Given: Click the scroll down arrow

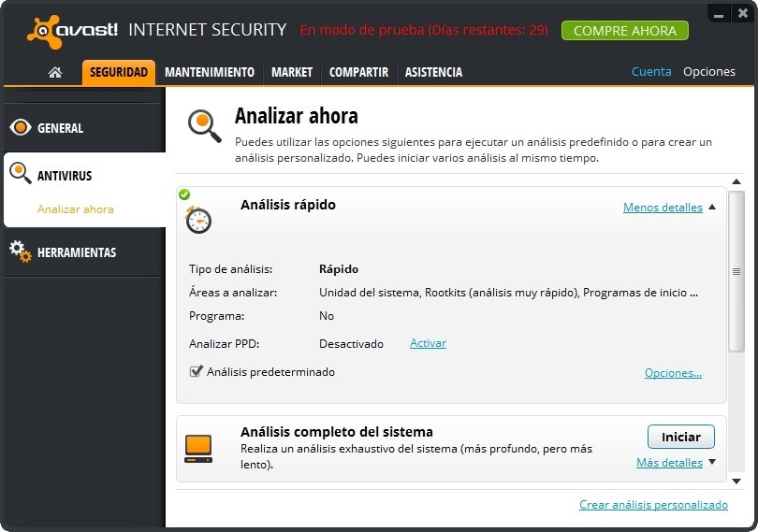Looking at the screenshot, I should pos(736,482).
